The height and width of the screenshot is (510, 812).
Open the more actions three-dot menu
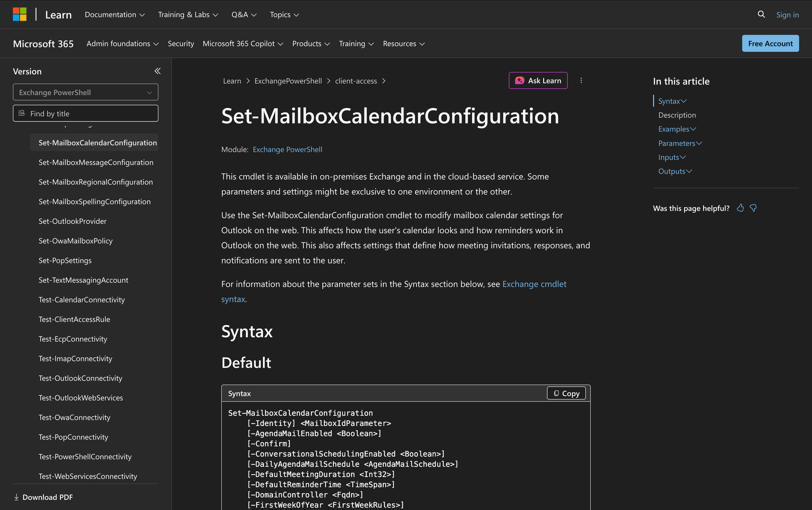pos(581,80)
